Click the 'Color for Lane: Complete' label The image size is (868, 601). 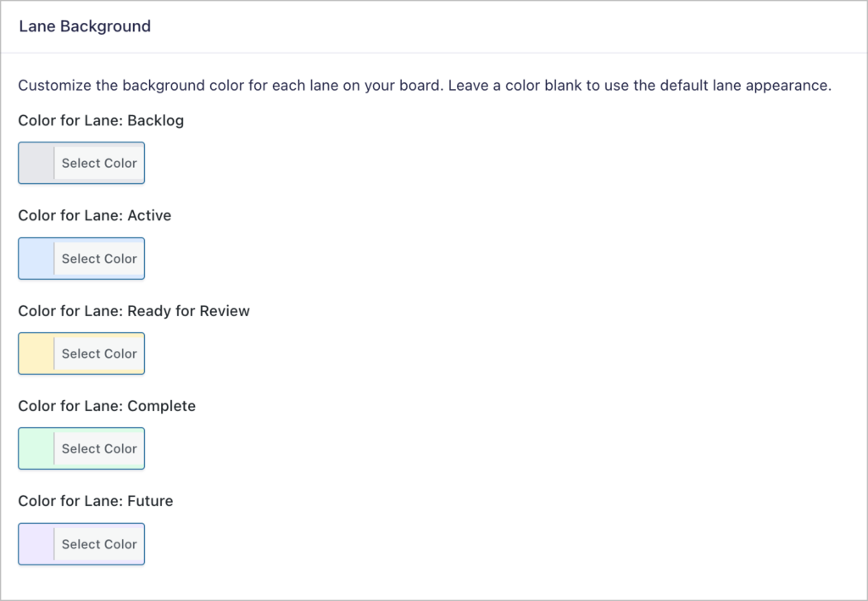tap(107, 406)
